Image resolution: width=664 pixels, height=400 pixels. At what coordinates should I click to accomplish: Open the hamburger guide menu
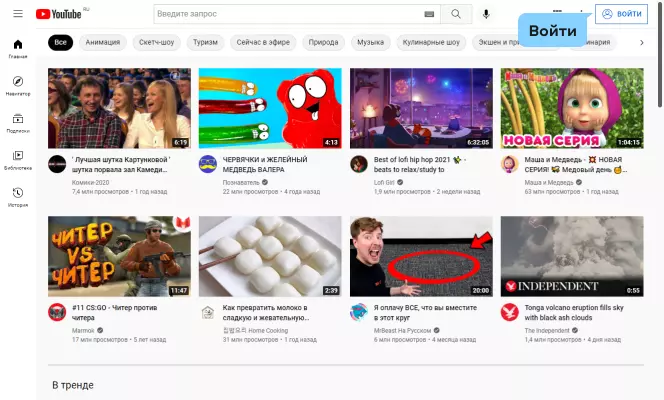(18, 14)
